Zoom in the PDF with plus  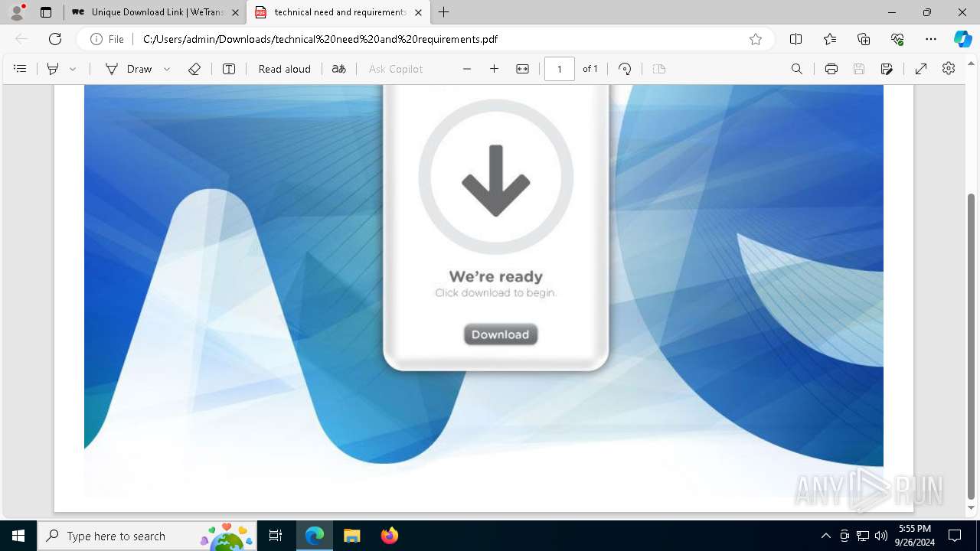[x=495, y=69]
